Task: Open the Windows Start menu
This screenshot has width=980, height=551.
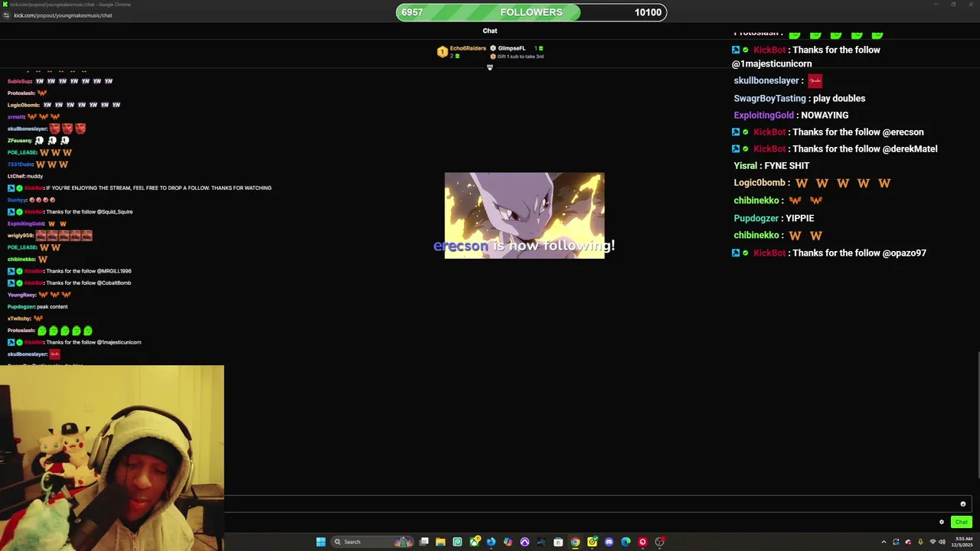Action: pyautogui.click(x=321, y=542)
